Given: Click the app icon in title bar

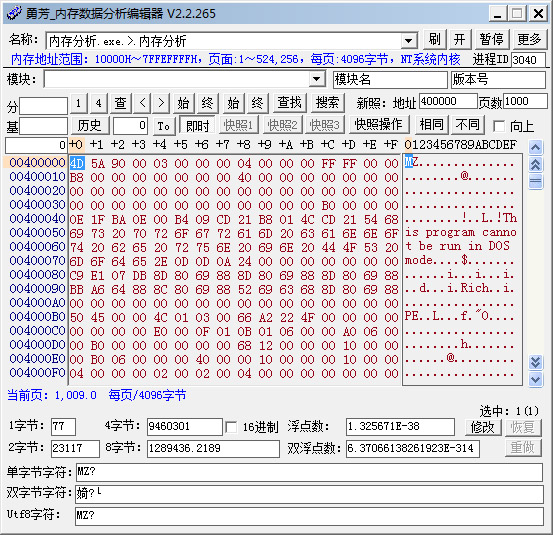Looking at the screenshot, I should tap(14, 13).
